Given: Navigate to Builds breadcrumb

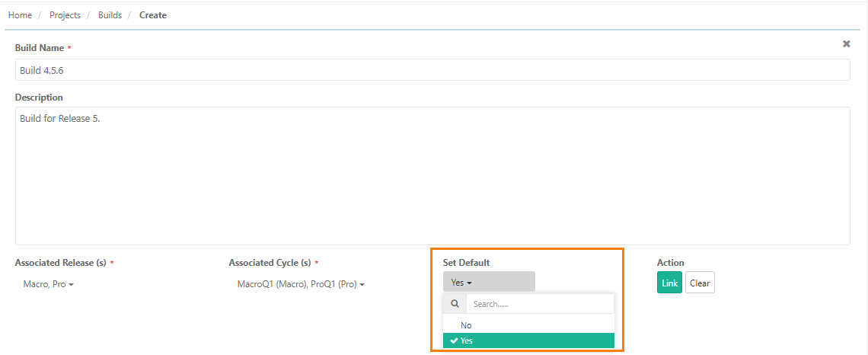Looking at the screenshot, I should [110, 15].
